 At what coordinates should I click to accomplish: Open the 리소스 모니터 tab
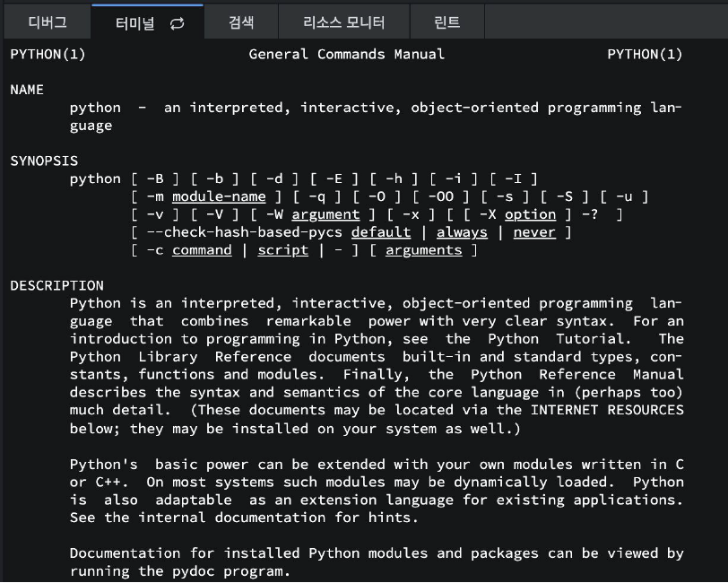[344, 22]
